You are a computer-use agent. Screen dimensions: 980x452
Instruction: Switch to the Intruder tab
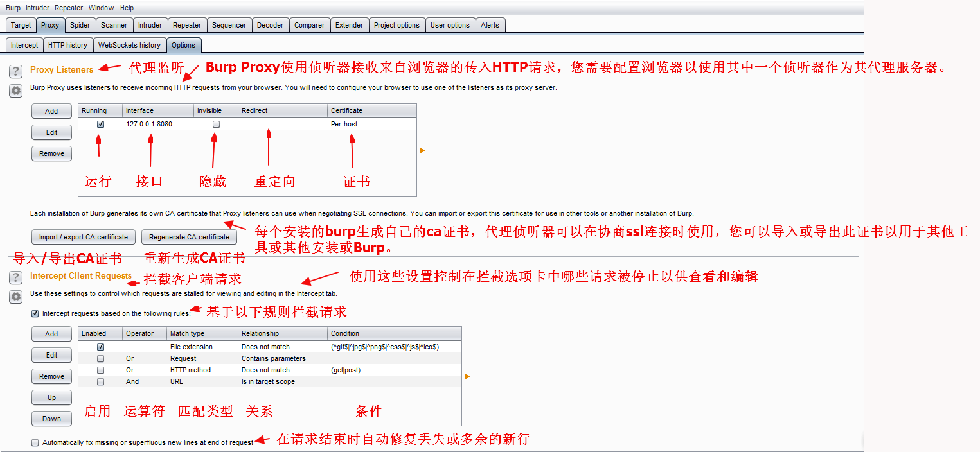(x=150, y=25)
